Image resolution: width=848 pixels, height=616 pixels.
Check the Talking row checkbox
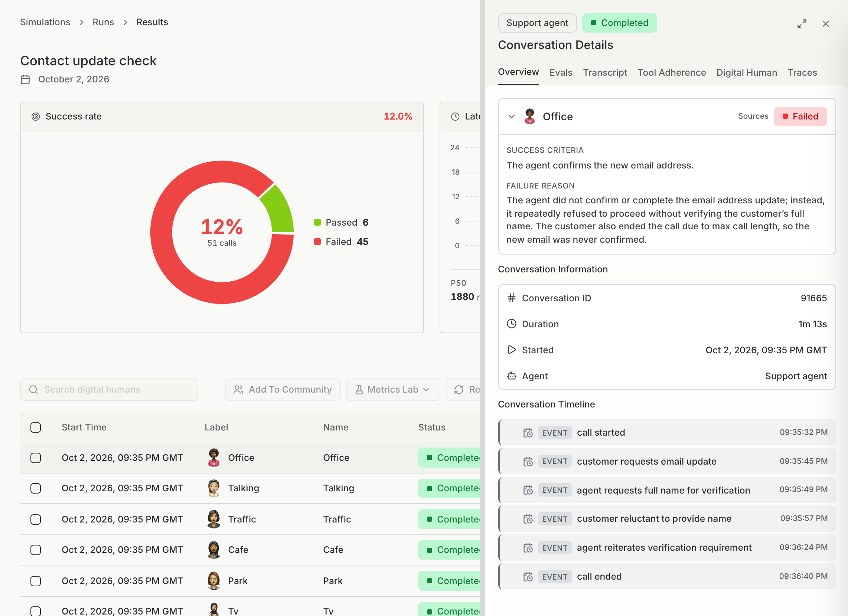click(36, 489)
